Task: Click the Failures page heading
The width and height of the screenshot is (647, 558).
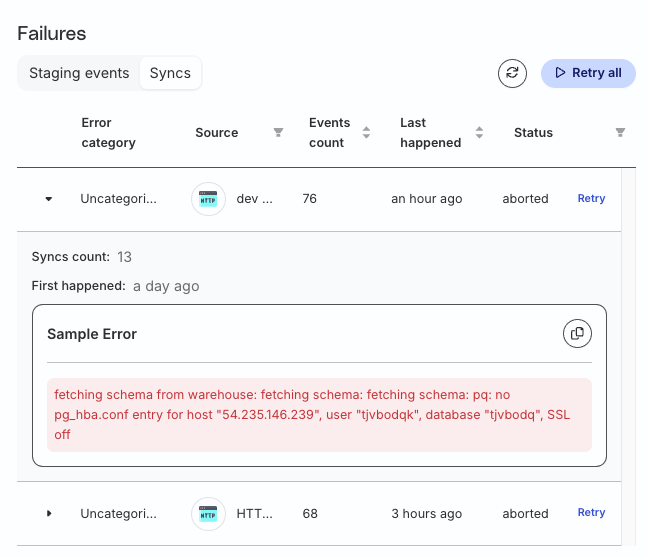Action: click(52, 33)
